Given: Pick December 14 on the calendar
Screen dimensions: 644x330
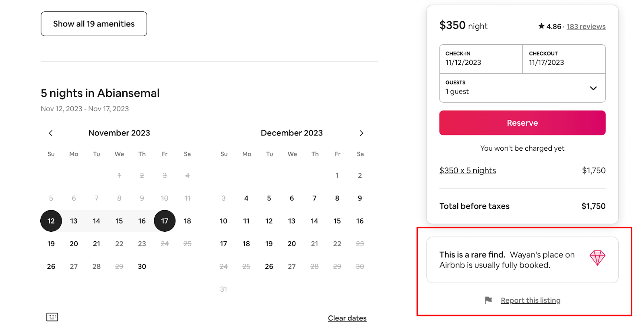Looking at the screenshot, I should tap(314, 221).
